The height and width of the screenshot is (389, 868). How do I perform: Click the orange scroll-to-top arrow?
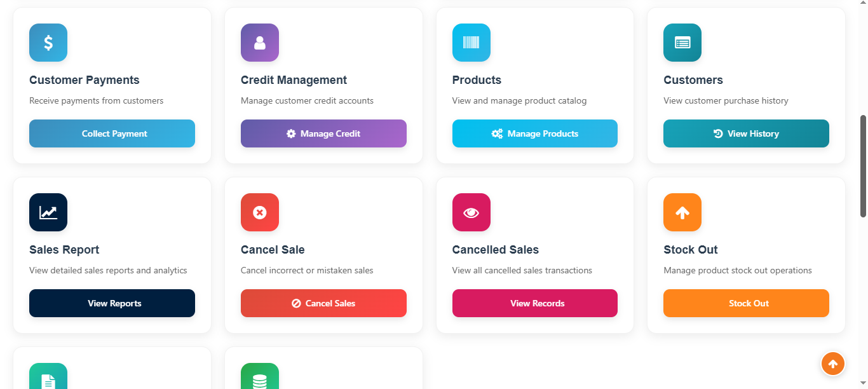point(833,364)
